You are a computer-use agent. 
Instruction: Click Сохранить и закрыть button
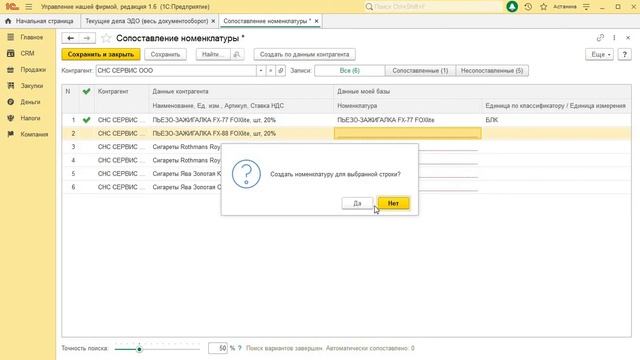pyautogui.click(x=101, y=54)
